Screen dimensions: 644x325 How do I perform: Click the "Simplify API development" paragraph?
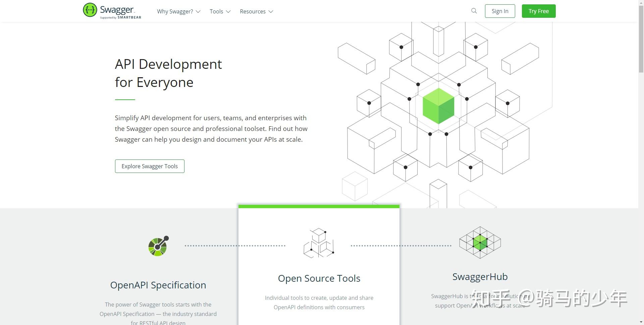(x=211, y=129)
